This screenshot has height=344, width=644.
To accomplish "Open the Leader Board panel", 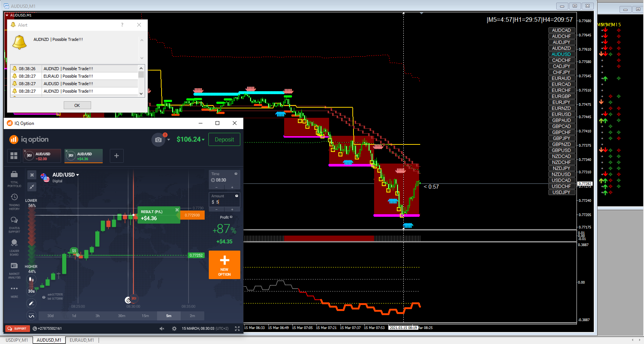I will (x=14, y=248).
